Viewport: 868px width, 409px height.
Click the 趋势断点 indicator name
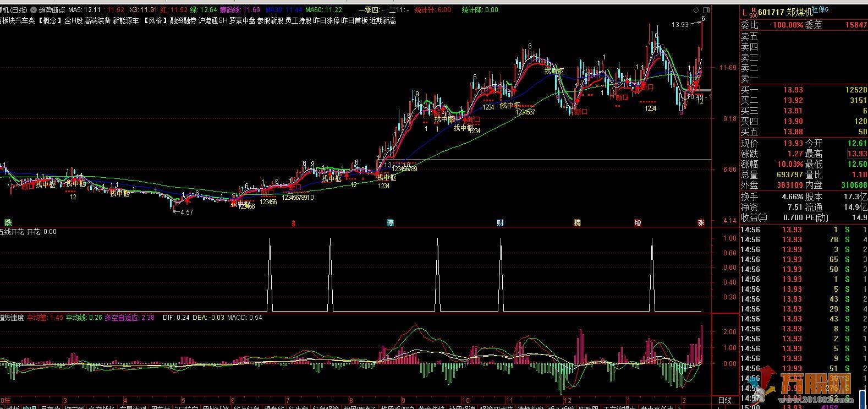click(52, 10)
